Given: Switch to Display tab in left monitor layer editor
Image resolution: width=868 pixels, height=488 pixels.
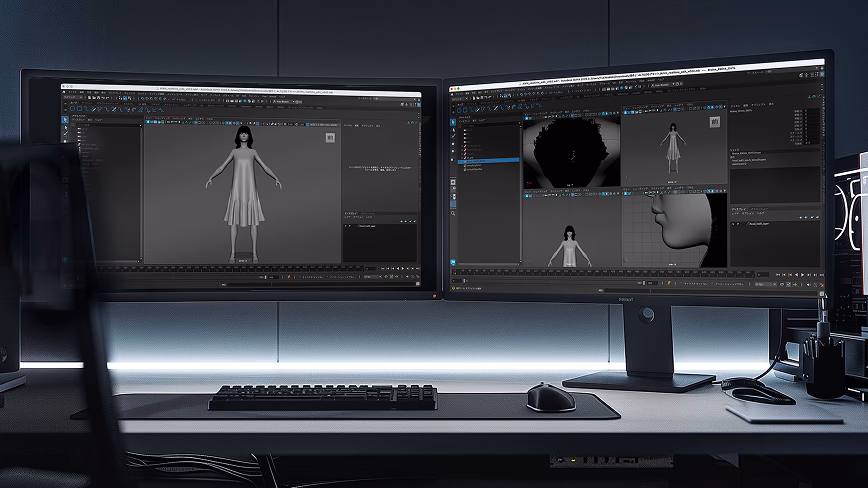Looking at the screenshot, I should click(x=351, y=214).
